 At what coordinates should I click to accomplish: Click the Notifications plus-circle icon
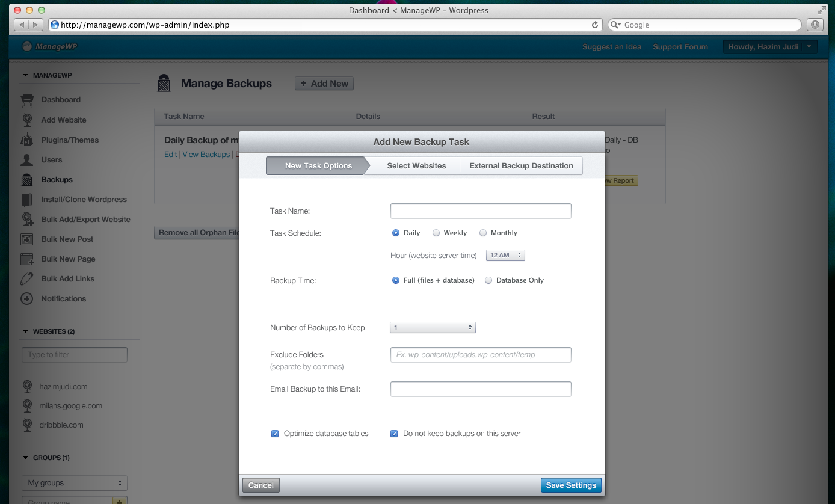point(27,298)
